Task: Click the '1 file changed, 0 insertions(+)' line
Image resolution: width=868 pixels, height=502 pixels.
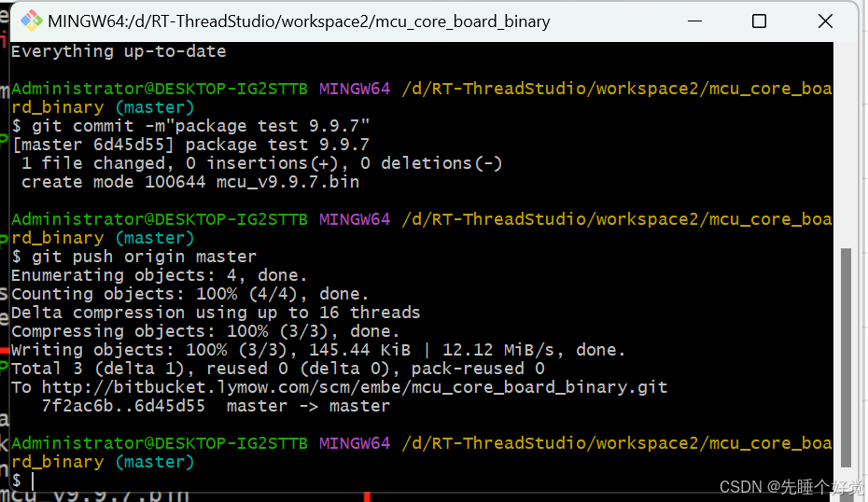Action: pos(262,164)
